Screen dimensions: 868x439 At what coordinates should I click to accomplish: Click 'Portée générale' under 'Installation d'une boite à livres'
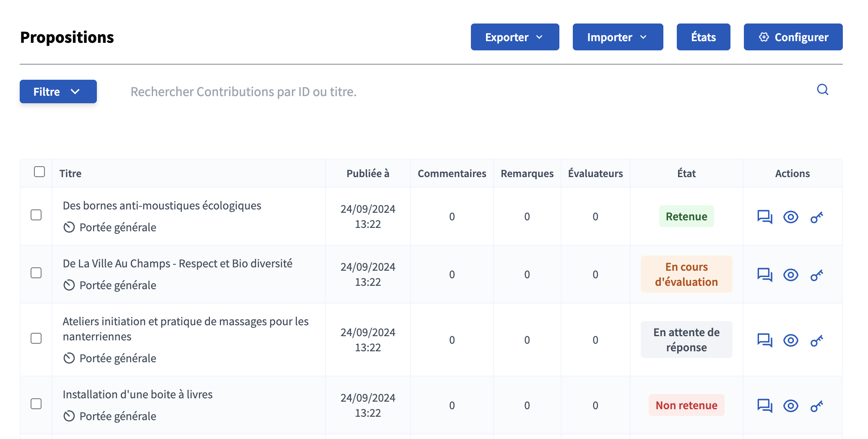click(118, 416)
